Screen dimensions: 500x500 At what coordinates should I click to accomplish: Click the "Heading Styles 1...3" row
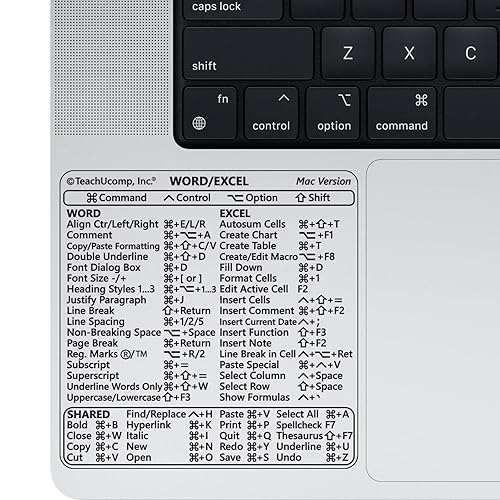pos(141,289)
